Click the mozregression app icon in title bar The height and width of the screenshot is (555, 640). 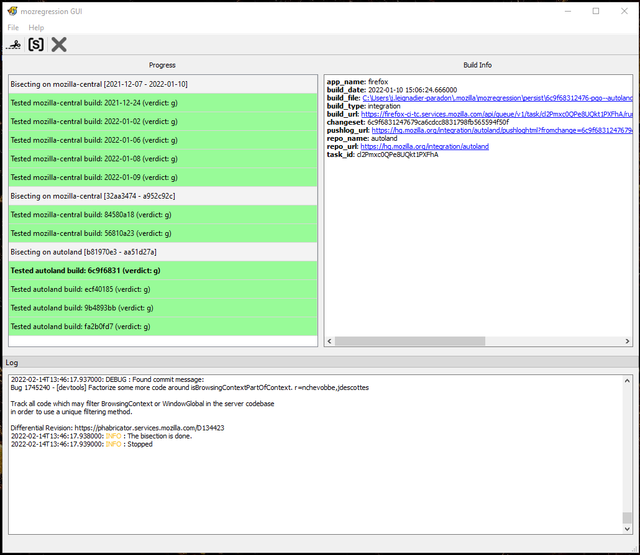click(x=12, y=11)
